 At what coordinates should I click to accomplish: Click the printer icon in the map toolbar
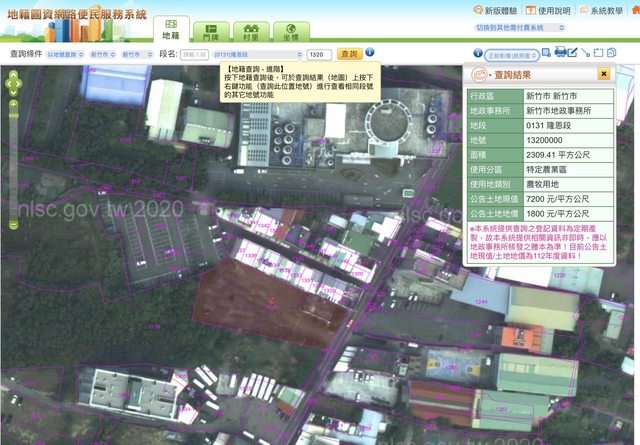[560, 52]
